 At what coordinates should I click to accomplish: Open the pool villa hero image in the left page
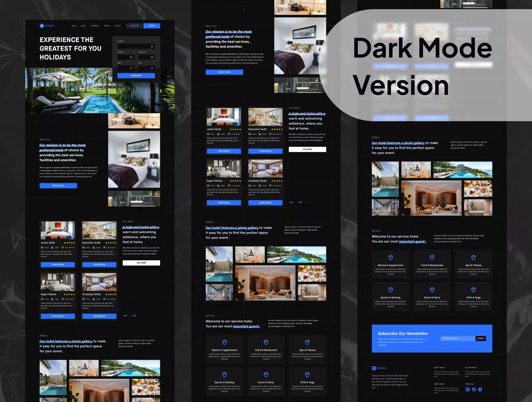click(100, 90)
